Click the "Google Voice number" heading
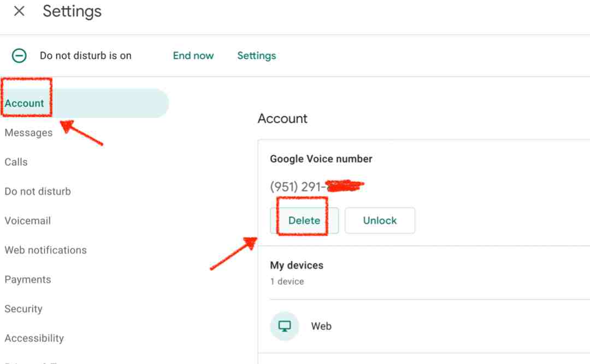 [321, 159]
